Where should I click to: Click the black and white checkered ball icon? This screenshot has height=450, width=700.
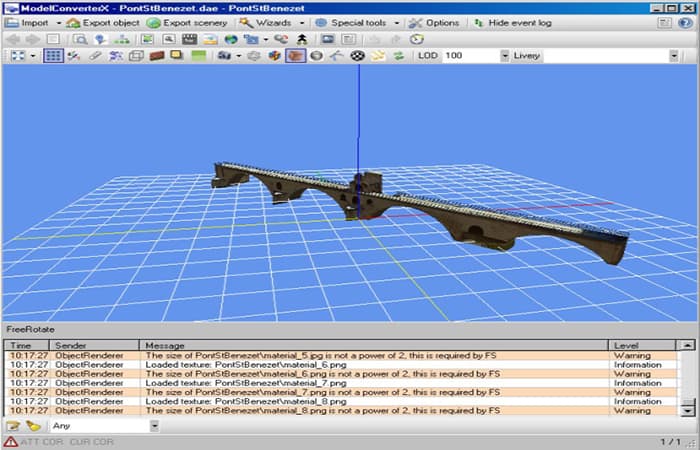357,56
